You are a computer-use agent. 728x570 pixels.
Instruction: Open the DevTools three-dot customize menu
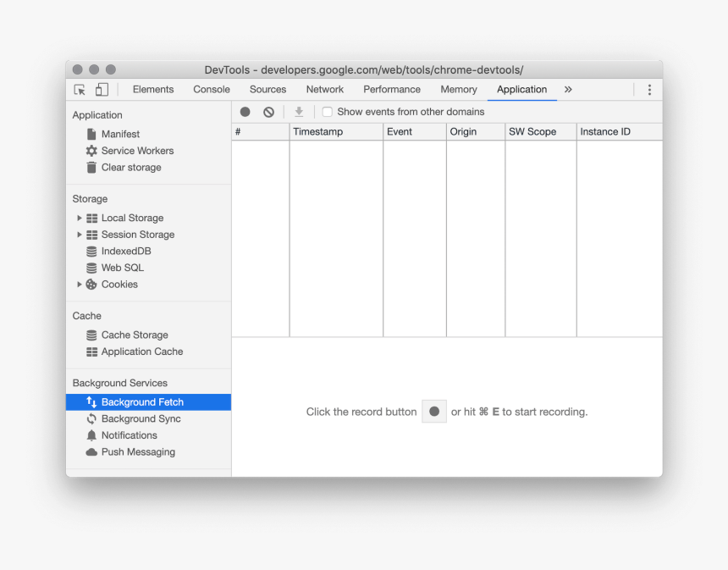(x=649, y=89)
